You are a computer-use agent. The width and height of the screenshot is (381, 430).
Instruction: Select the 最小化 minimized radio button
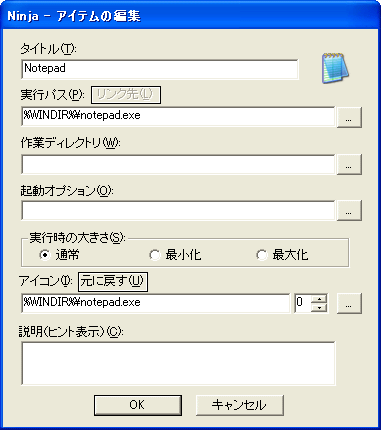point(154,255)
